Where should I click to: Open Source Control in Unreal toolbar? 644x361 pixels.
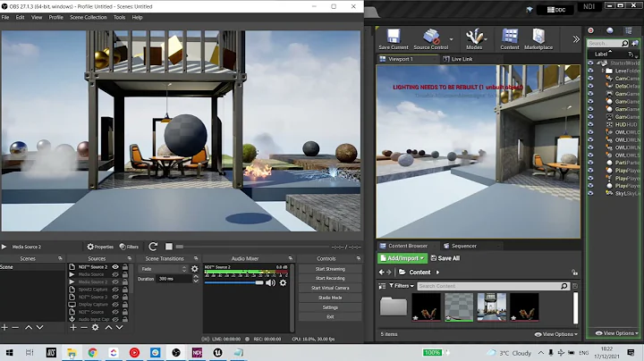pos(431,39)
